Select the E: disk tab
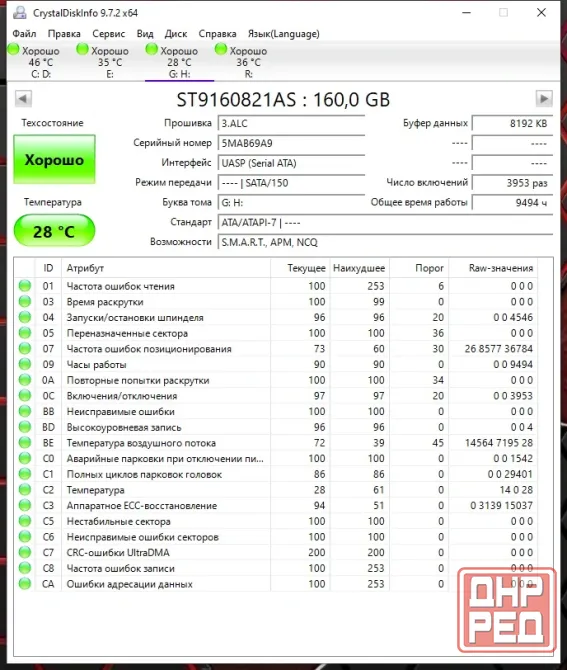The image size is (567, 670). pos(110,62)
